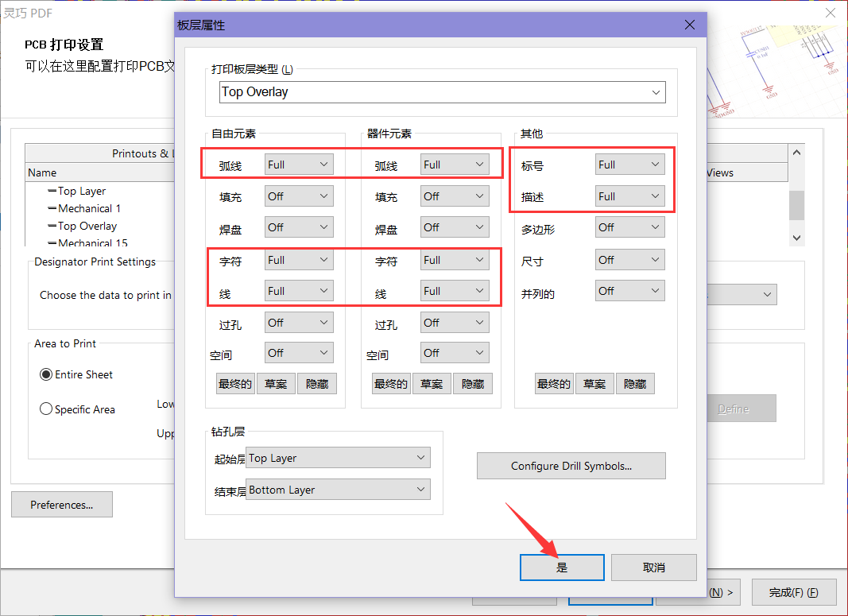
Task: Open 器件元素 弧线 dropdown
Action: click(455, 165)
